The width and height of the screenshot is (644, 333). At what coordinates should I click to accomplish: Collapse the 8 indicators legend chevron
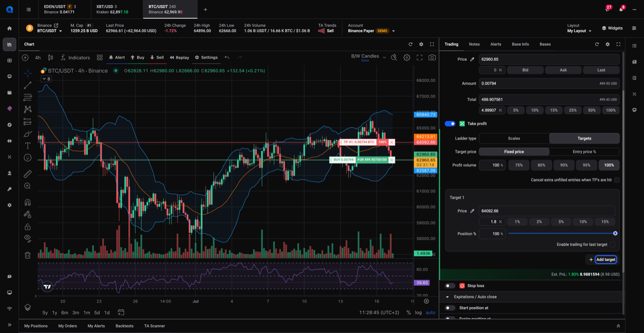(46, 79)
